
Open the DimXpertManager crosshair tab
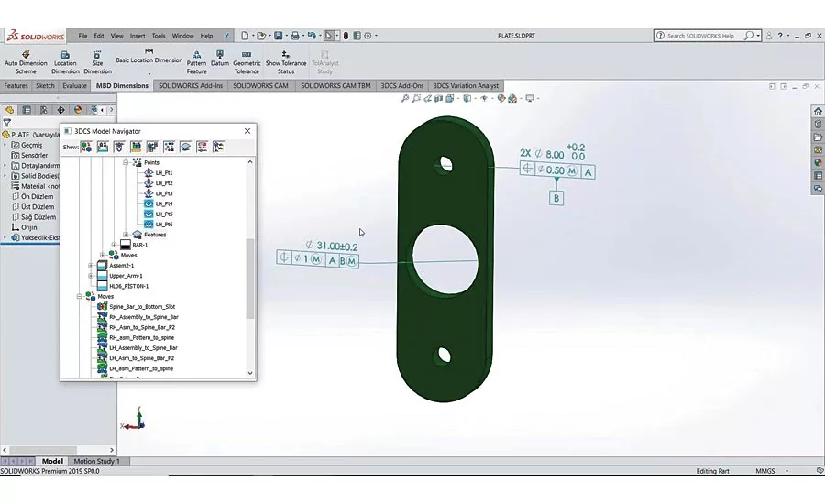tap(61, 110)
